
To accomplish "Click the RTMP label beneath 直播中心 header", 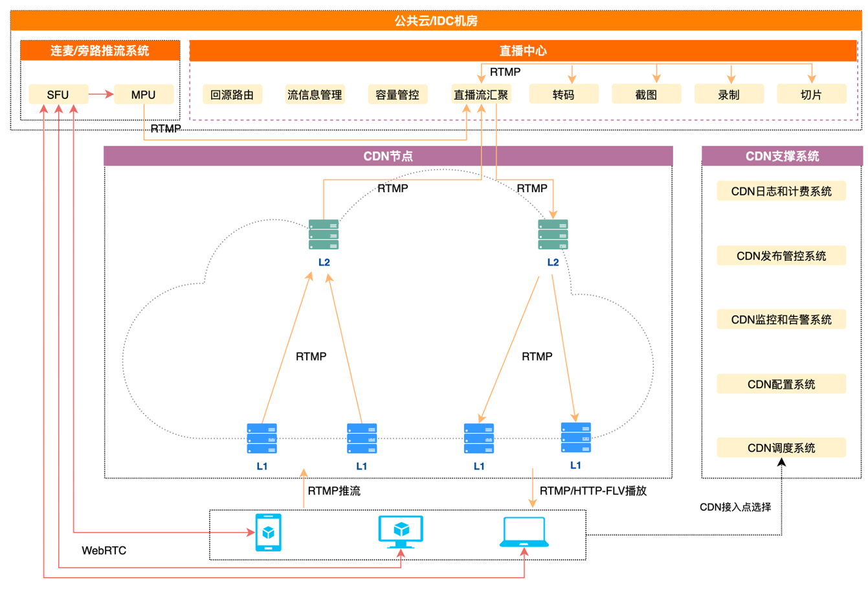I will point(505,72).
